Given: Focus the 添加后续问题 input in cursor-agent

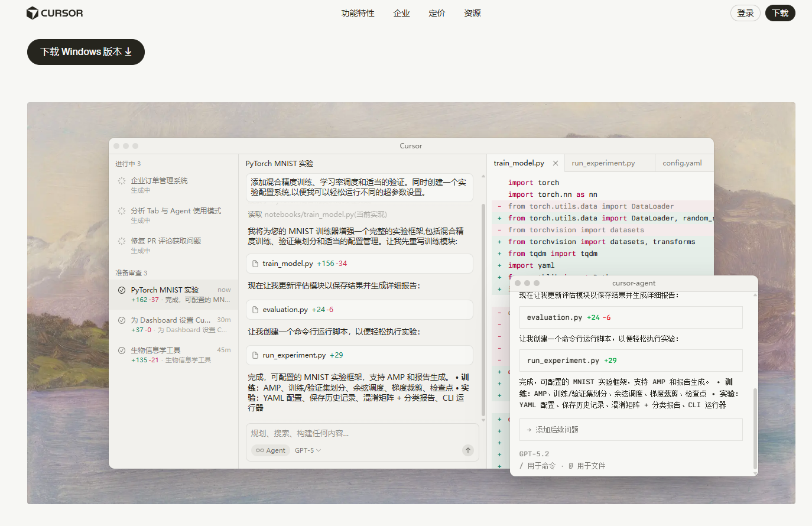Looking at the screenshot, I should (631, 430).
